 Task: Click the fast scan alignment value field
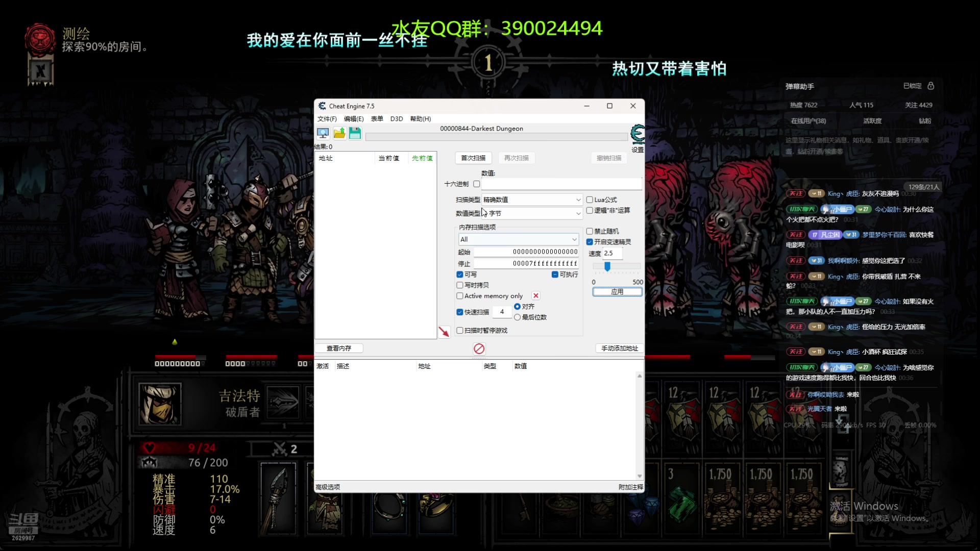pos(502,312)
